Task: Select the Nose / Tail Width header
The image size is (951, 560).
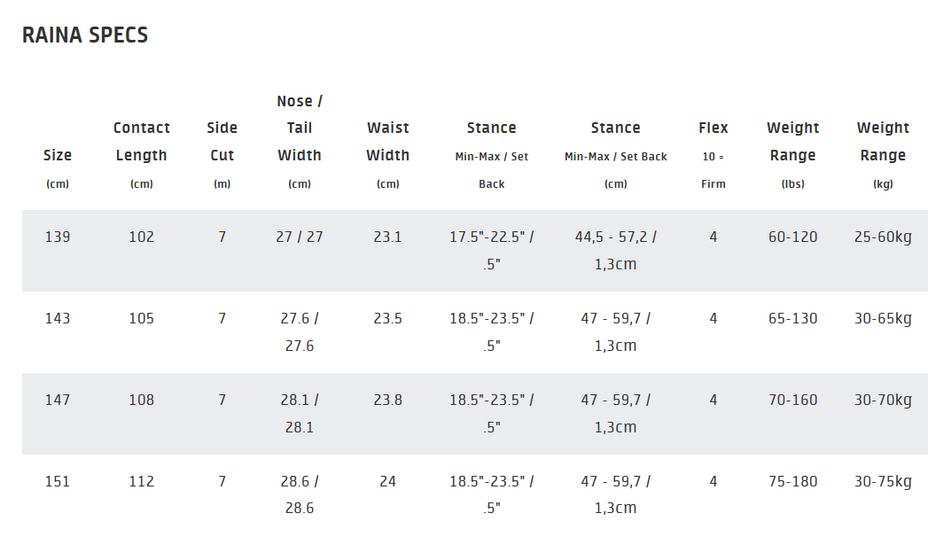Action: tap(300, 128)
